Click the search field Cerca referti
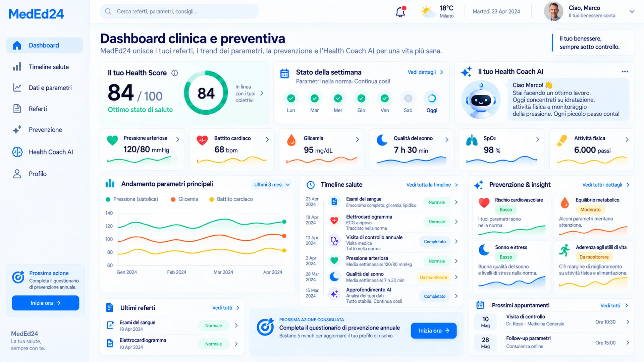 [x=179, y=11]
